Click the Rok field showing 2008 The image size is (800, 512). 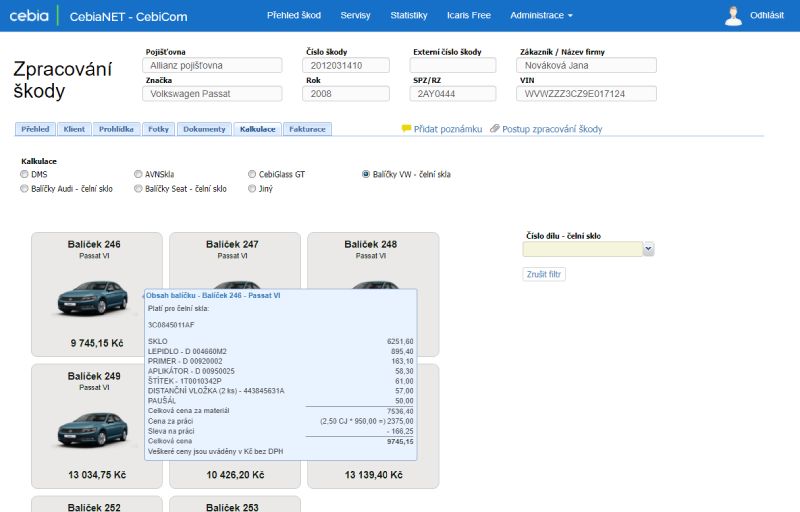(346, 94)
